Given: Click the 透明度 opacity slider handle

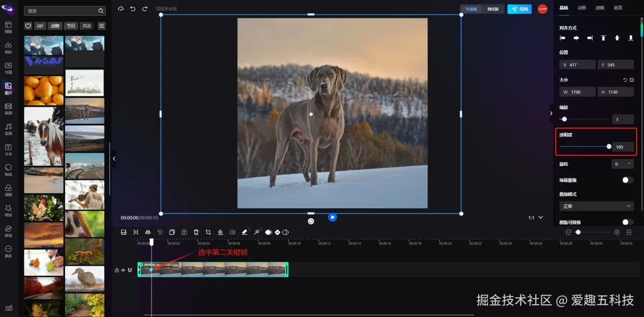Looking at the screenshot, I should (x=609, y=147).
